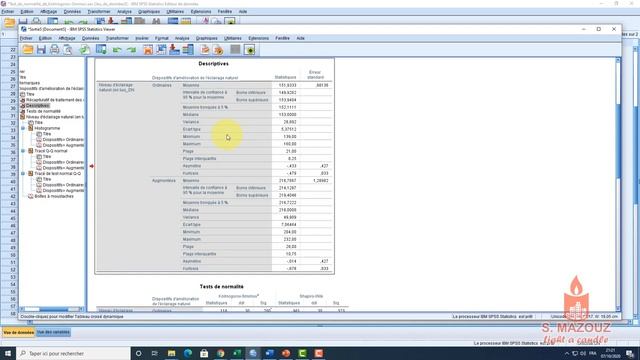The image size is (640, 360).
Task: Select Boîtes à moustaches outline item
Action: point(54,196)
